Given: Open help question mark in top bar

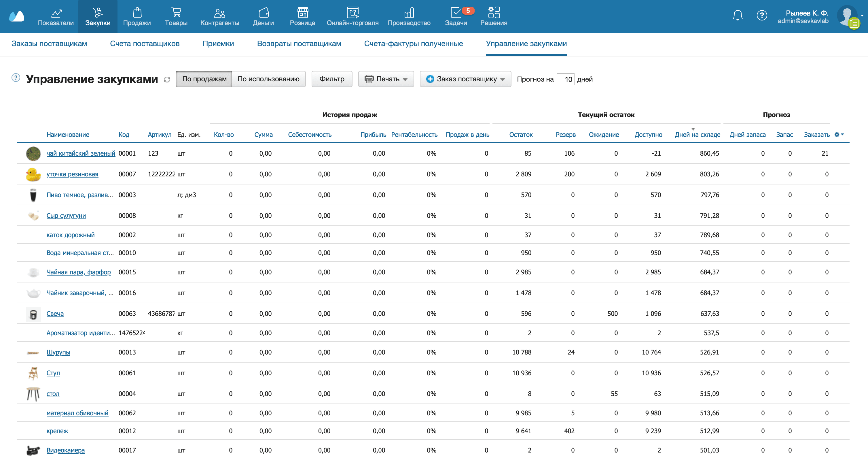Looking at the screenshot, I should pos(761,15).
